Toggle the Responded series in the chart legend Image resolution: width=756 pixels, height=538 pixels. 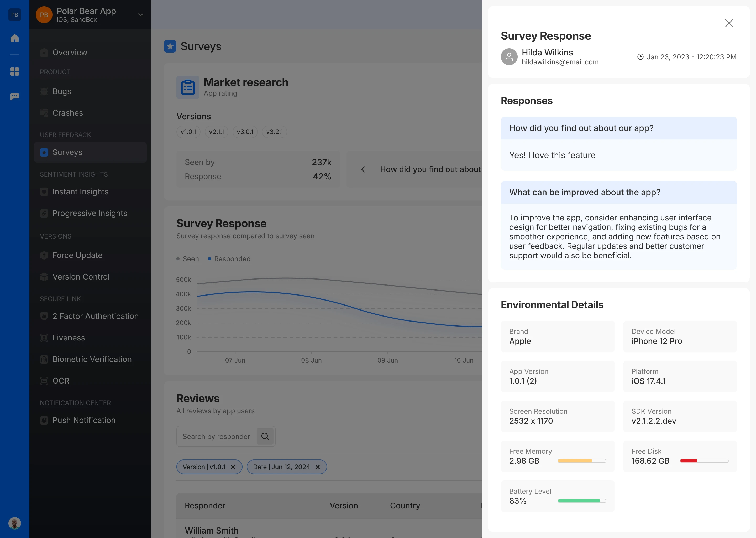[x=229, y=259]
